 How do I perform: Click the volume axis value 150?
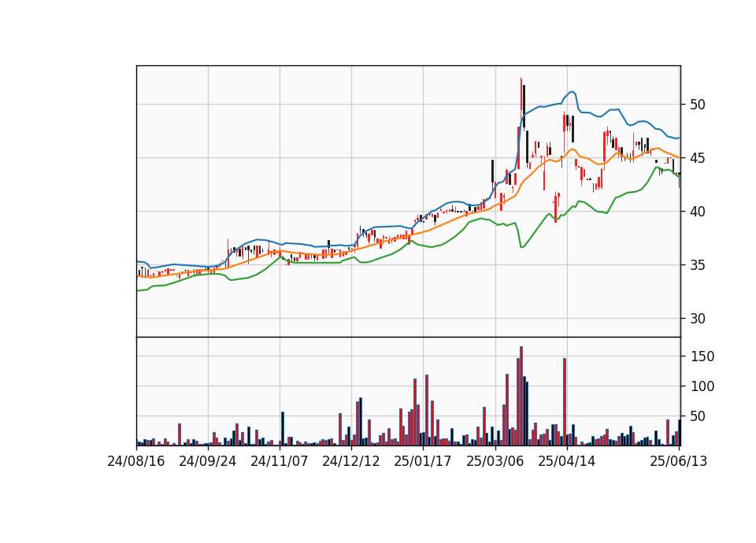point(702,356)
